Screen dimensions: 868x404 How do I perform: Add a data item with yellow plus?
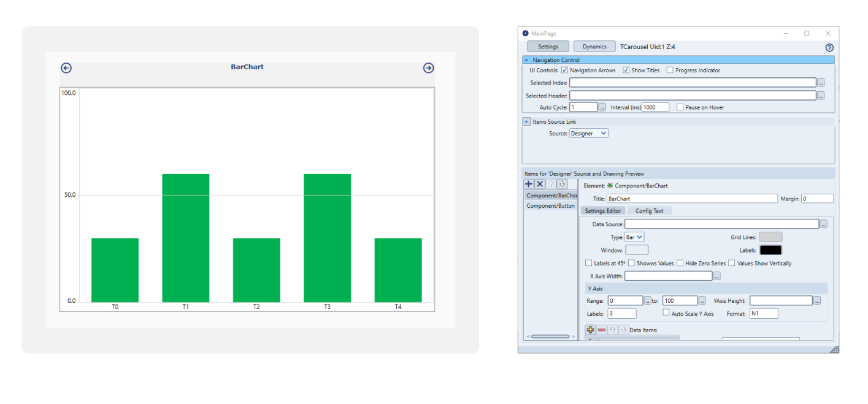point(591,330)
